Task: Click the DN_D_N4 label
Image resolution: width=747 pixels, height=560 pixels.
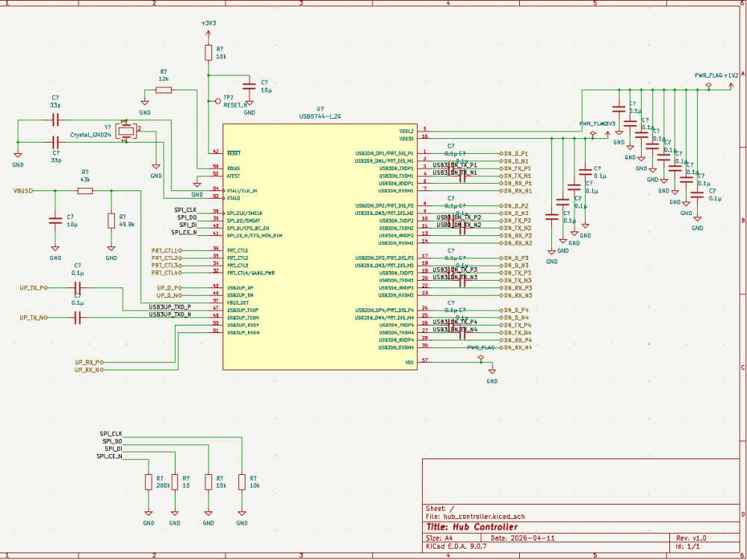Action: click(514, 317)
